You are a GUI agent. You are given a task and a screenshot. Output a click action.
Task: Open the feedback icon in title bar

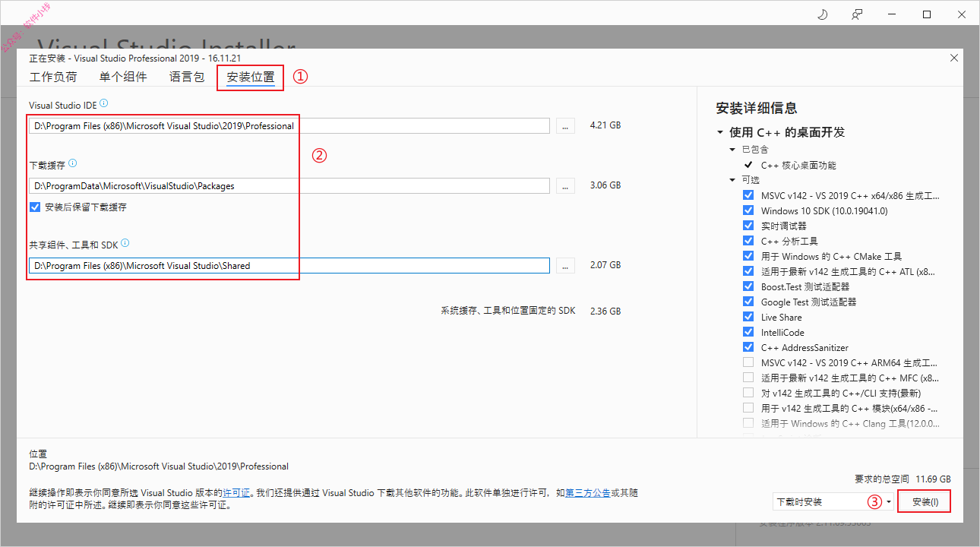[x=858, y=14]
